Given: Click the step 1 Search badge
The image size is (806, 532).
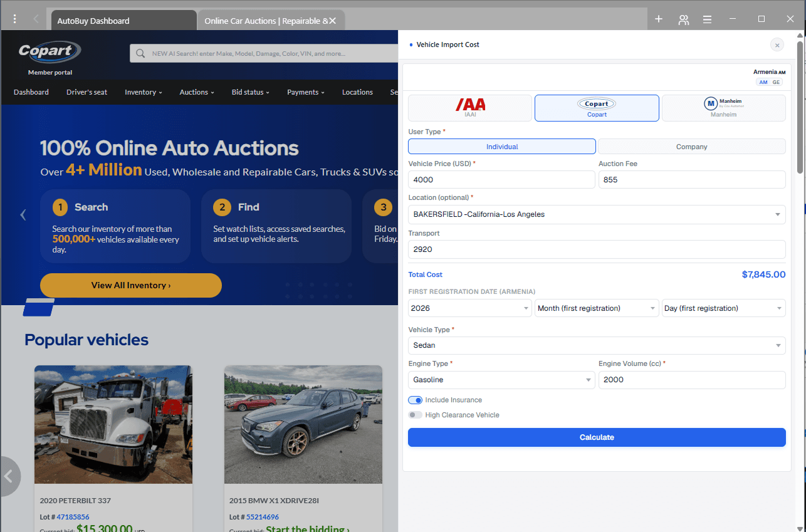Looking at the screenshot, I should click(x=60, y=207).
